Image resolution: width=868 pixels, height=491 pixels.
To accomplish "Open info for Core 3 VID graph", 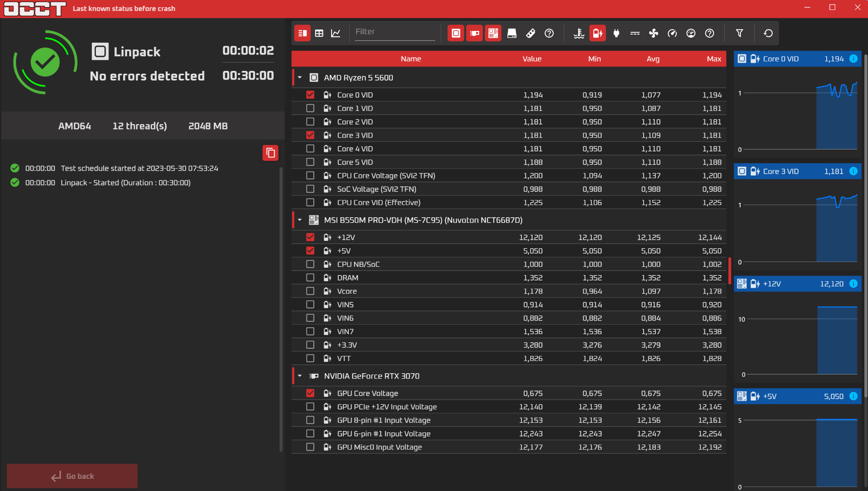I will coord(853,171).
